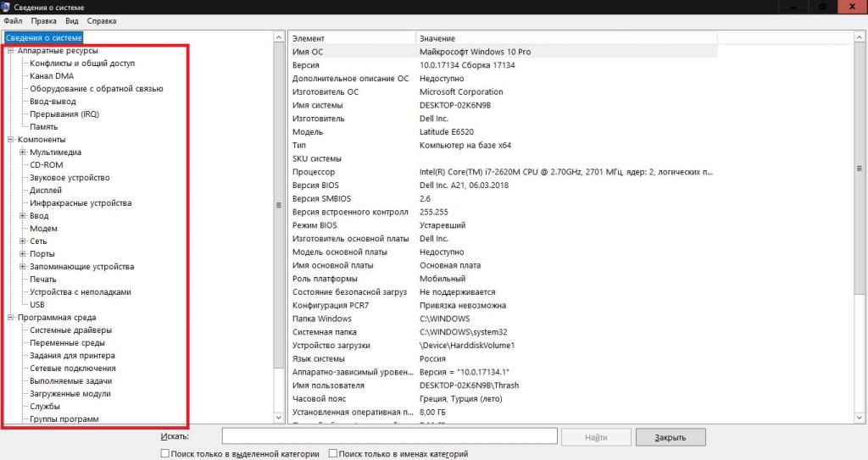Select the Устройство загрузки row
The image size is (868, 460).
[x=504, y=346]
